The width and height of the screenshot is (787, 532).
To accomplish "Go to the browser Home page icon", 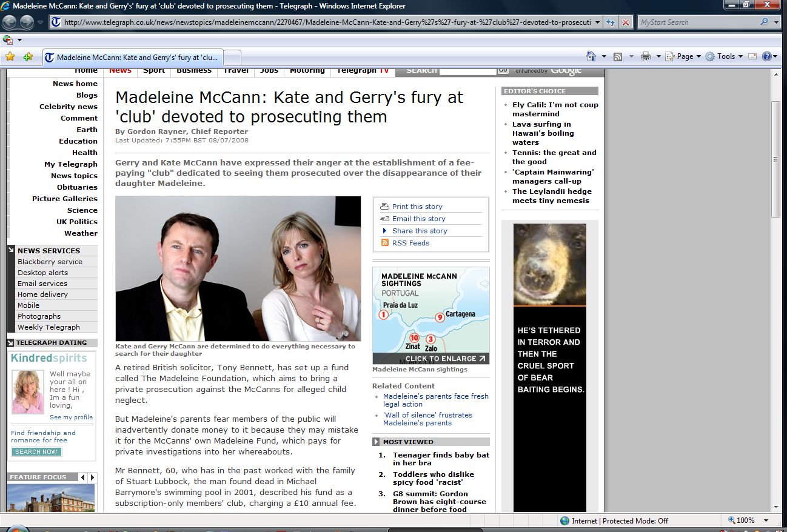I will 591,56.
